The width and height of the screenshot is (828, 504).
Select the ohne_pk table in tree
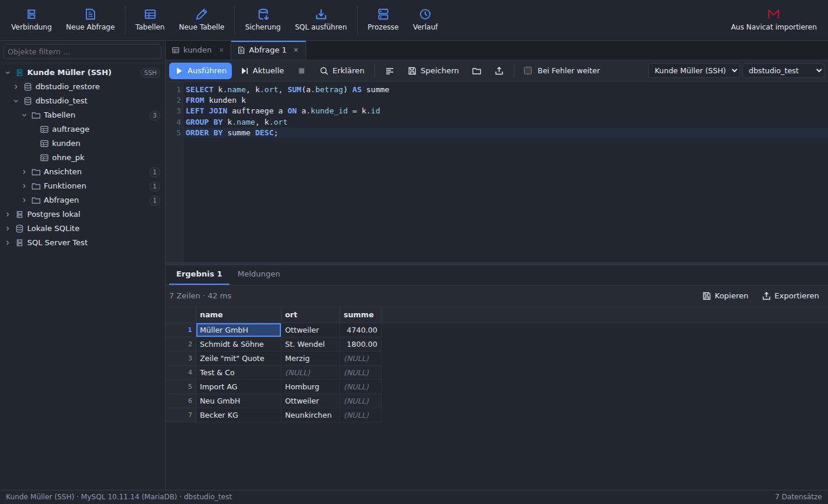coord(82,158)
